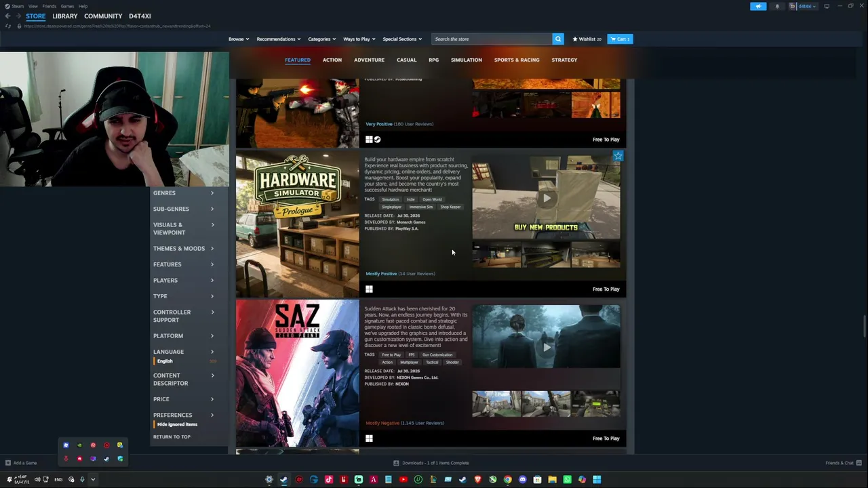Screen dimensions: 868x488
Task: Click the store search magnifier icon
Action: coord(558,39)
